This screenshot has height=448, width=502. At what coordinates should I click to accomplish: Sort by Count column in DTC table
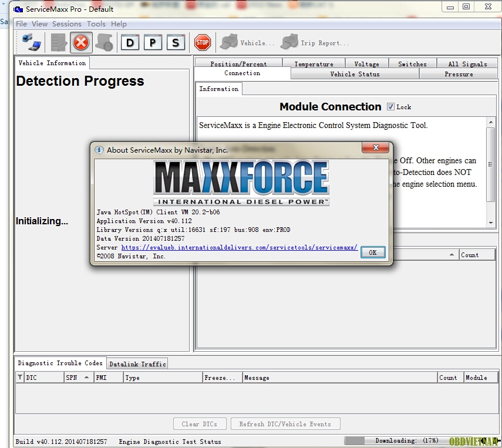[451, 378]
